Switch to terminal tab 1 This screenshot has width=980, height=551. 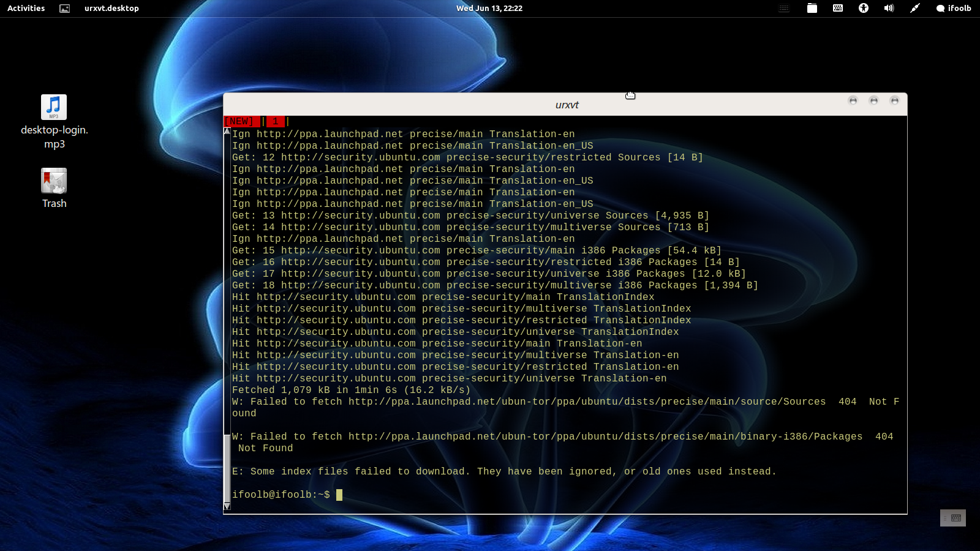(x=276, y=121)
